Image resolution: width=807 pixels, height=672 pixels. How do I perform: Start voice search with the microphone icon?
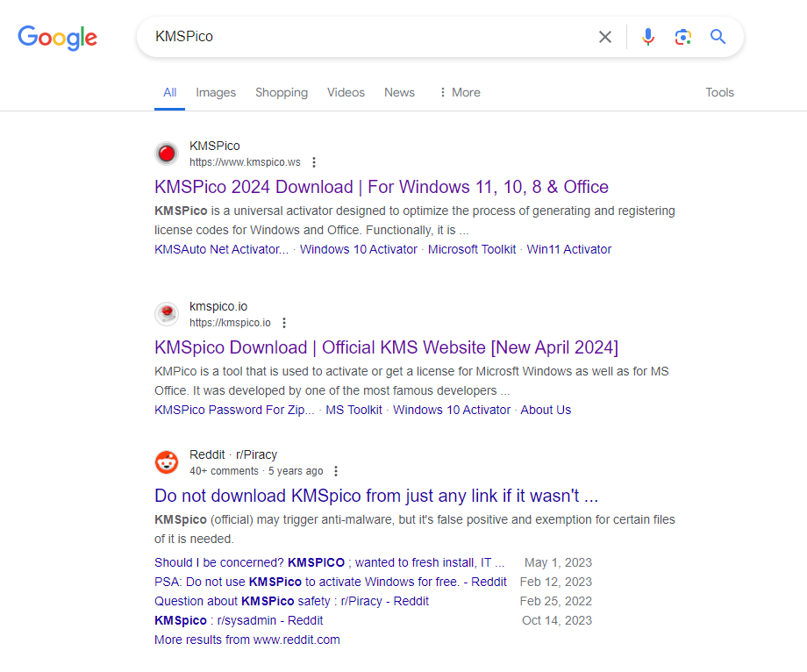(648, 37)
